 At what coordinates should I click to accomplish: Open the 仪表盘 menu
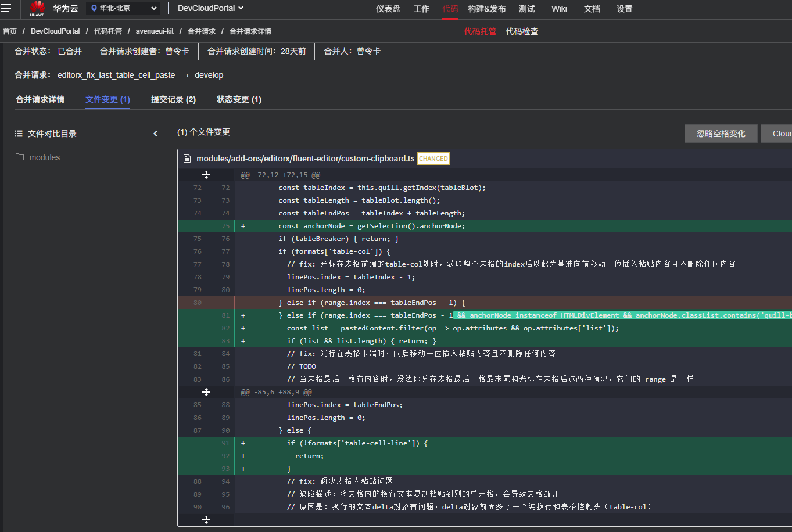pos(388,9)
